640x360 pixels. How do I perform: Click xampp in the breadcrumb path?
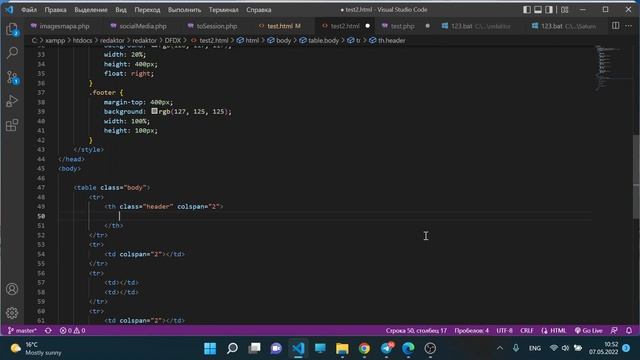point(55,40)
